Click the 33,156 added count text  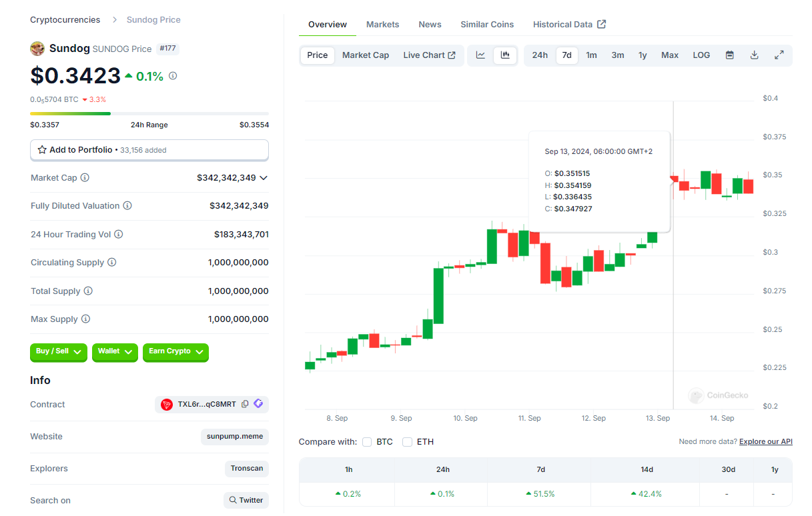click(143, 151)
